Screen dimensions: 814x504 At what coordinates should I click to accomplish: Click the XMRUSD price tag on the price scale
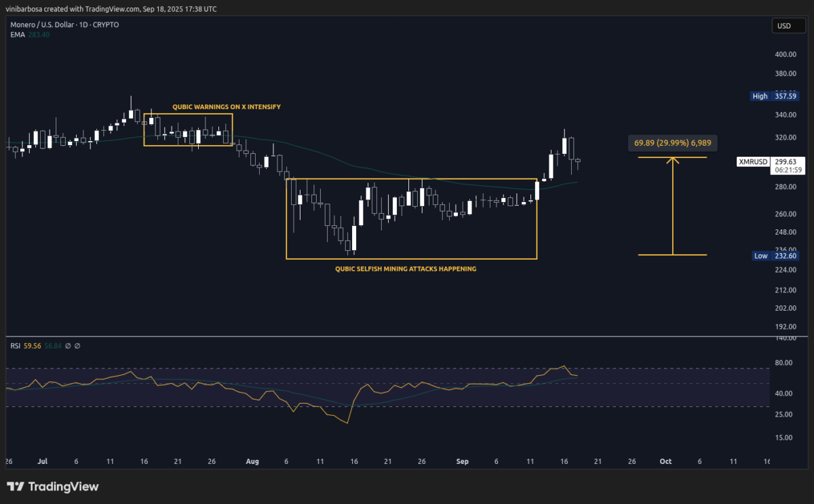(x=753, y=161)
